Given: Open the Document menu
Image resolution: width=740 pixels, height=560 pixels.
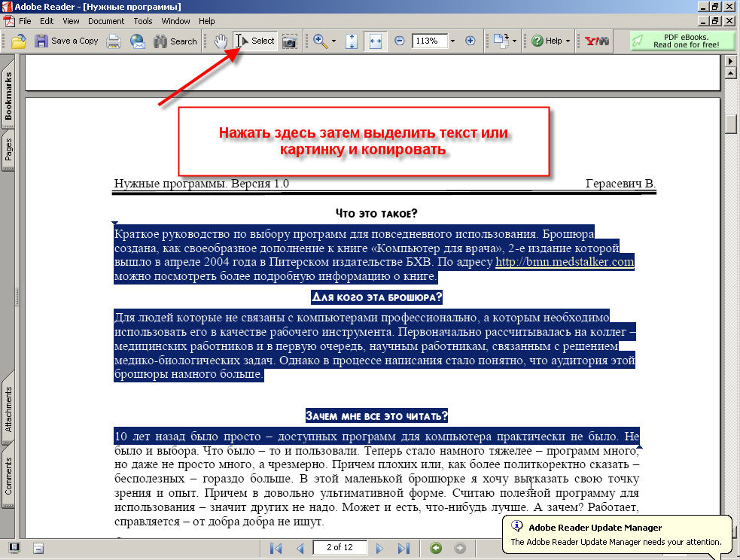Looking at the screenshot, I should point(106,21).
